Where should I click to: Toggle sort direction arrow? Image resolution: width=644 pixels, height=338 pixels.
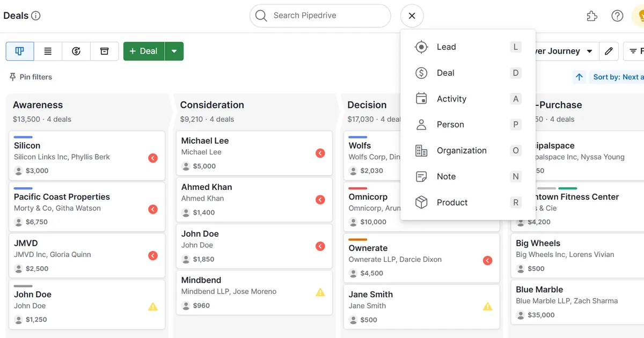tap(579, 77)
